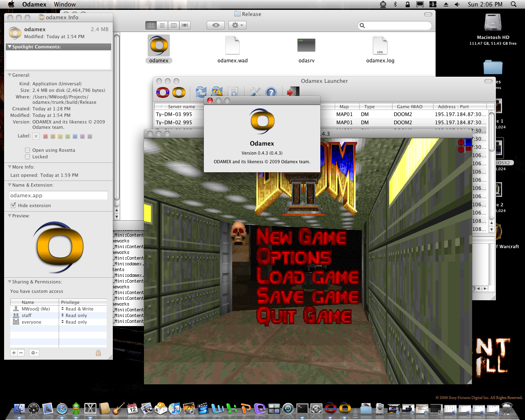Open the Odamex application menu

34,5
